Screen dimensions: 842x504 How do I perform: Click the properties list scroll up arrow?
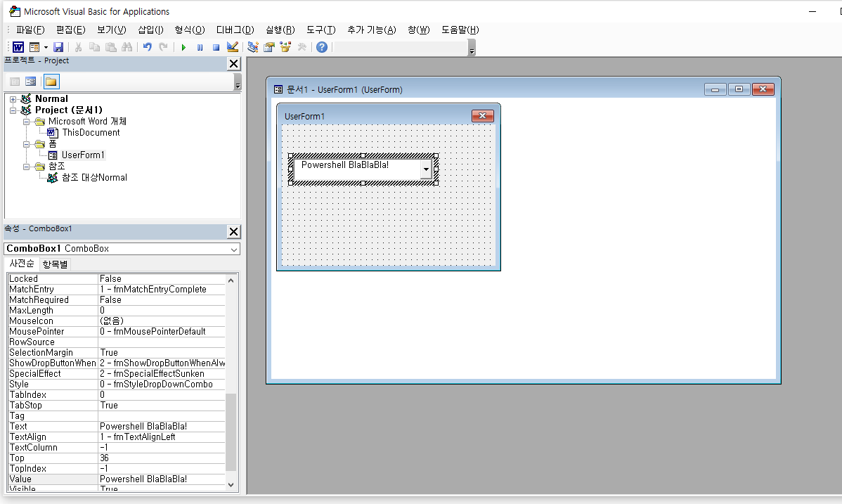[x=231, y=280]
